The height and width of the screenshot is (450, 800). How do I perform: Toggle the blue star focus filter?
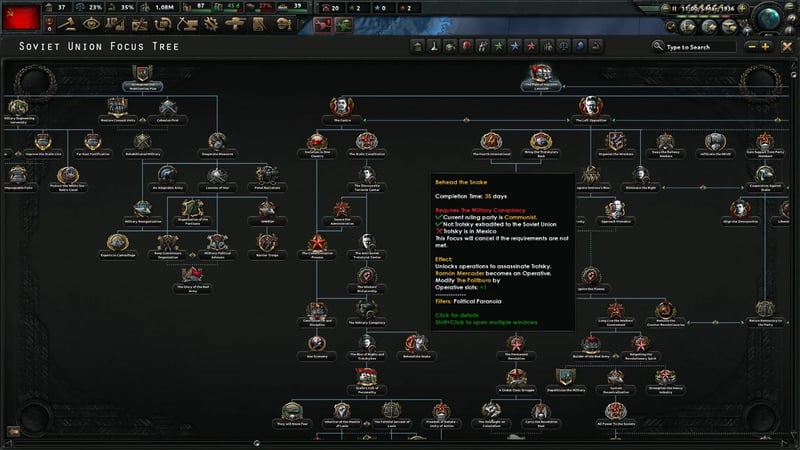click(515, 46)
